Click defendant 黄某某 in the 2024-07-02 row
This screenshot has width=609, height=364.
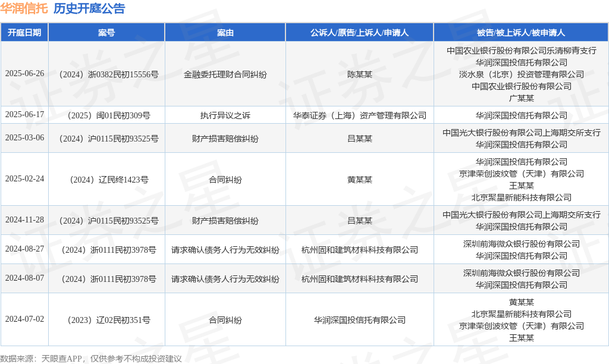(x=521, y=302)
